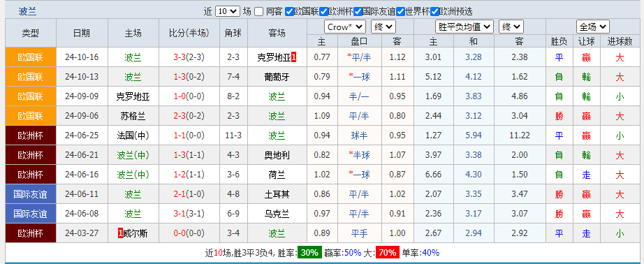This screenshot has width=644, height=264.
Task: Click the 欧国联 type cell on 24-10-16
Action: point(31,57)
